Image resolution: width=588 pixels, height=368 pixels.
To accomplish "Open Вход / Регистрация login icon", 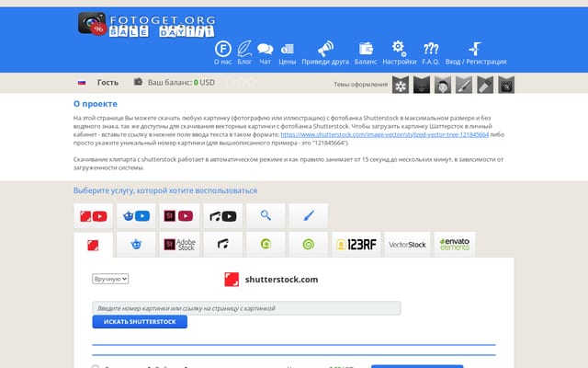I will (x=475, y=49).
